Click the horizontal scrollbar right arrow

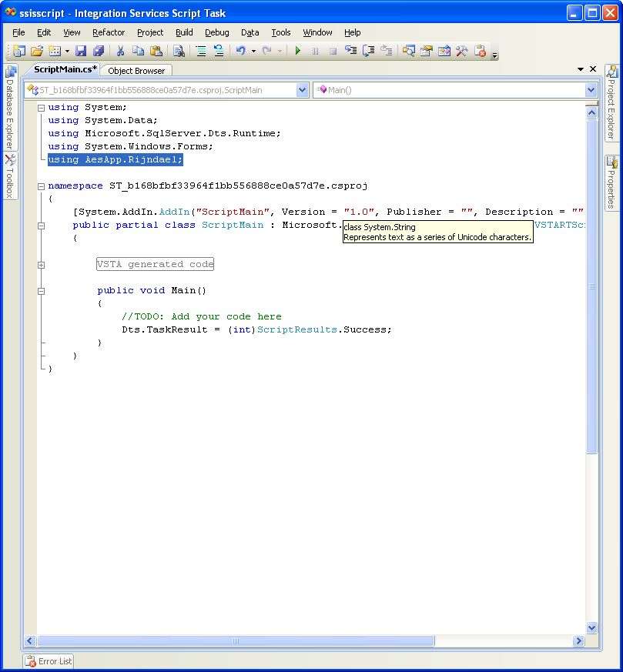(579, 640)
